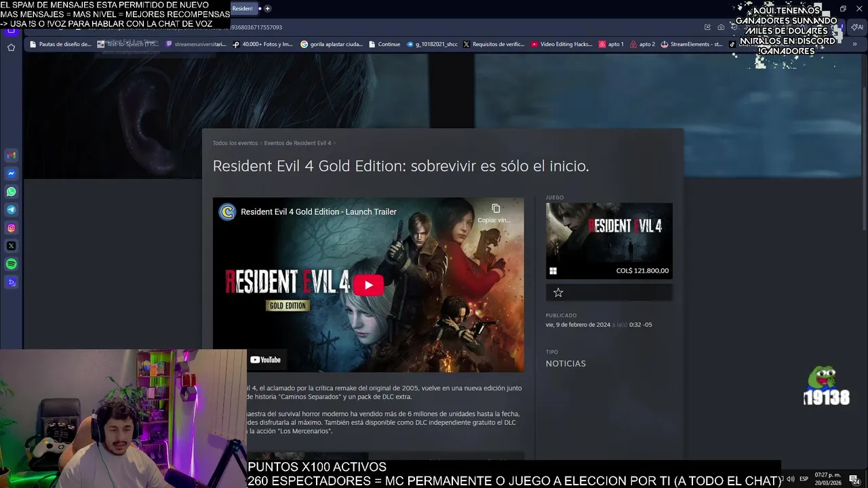Open Instagram in the browser sidebar
Viewport: 868px width, 488px height.
click(11, 228)
